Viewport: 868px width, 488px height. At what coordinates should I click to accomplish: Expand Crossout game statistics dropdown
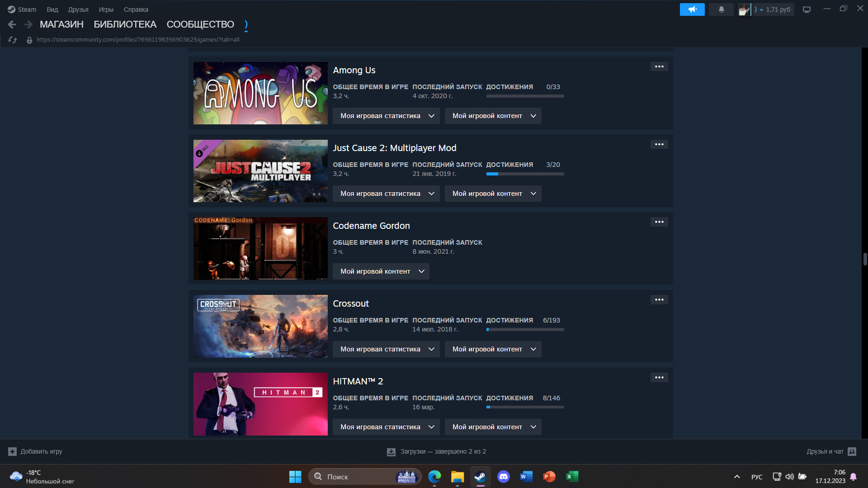click(386, 349)
